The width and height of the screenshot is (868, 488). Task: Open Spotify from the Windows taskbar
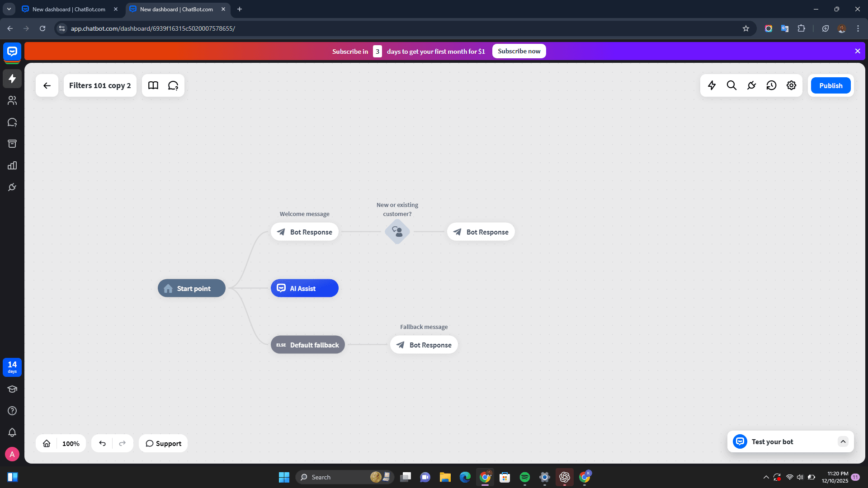524,477
